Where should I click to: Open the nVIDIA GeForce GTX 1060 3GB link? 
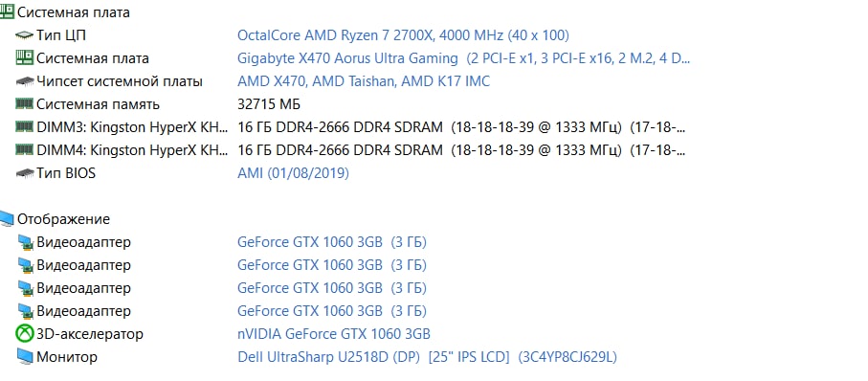(x=334, y=334)
